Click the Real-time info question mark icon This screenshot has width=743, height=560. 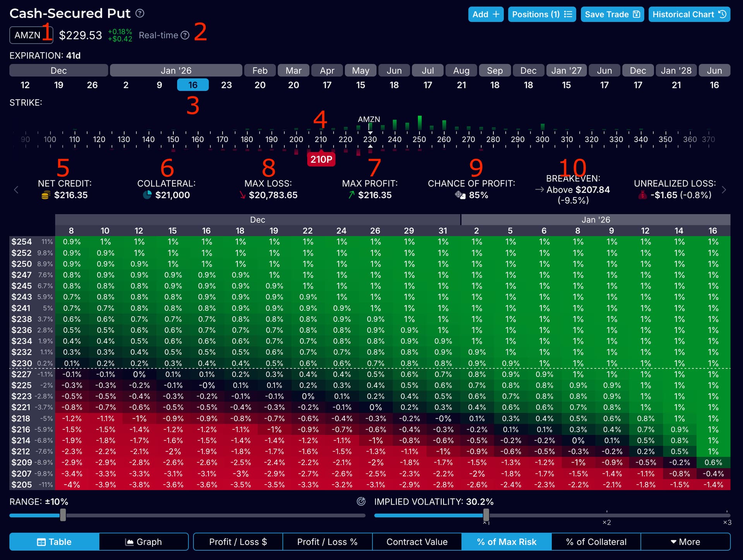pyautogui.click(x=185, y=35)
